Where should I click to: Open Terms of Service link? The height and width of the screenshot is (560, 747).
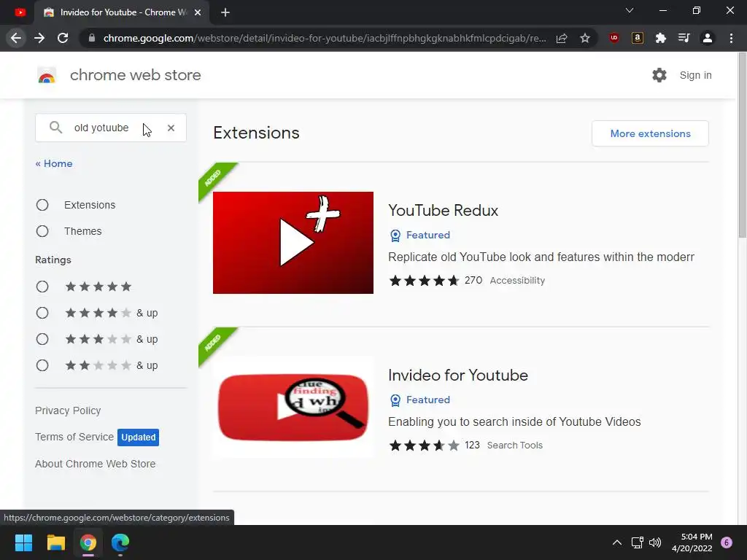[74, 437]
